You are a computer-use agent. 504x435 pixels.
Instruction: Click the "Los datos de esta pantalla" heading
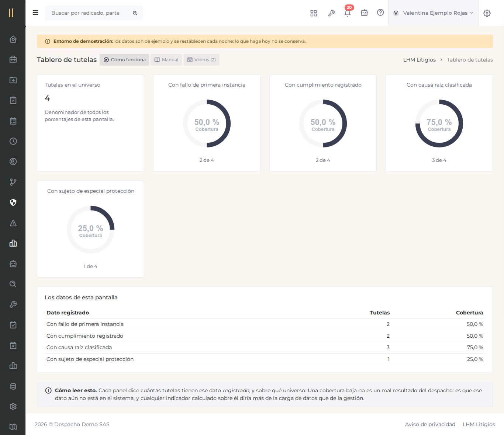[81, 297]
